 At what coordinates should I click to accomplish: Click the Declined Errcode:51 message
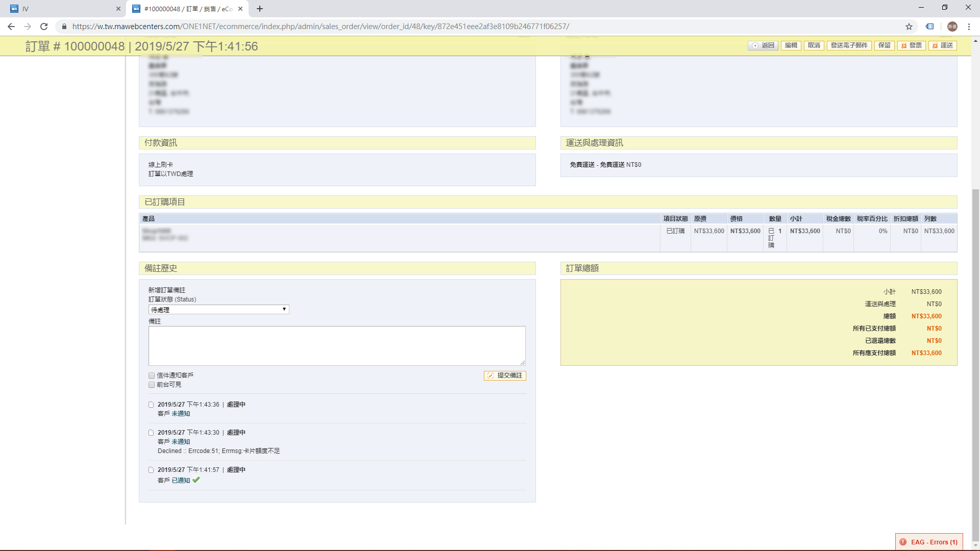[x=218, y=451]
